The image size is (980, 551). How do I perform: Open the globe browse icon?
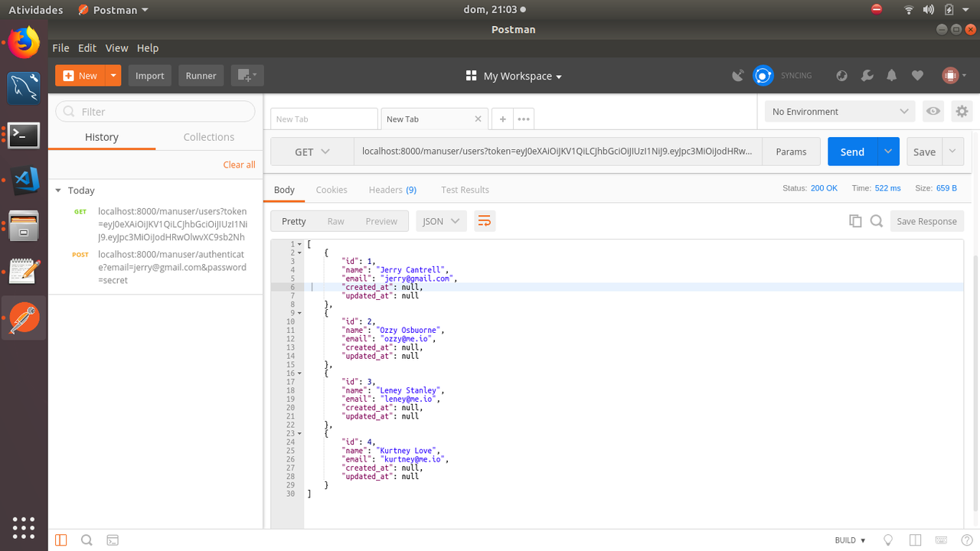click(x=842, y=76)
